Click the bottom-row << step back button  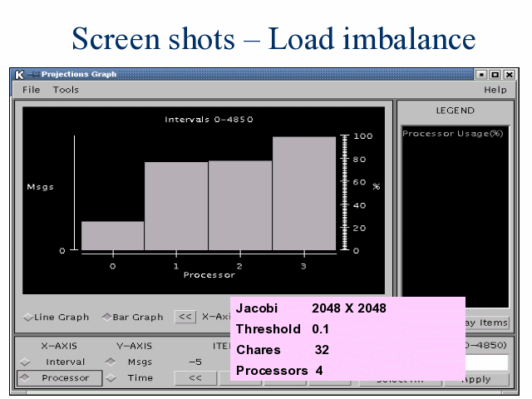(195, 378)
